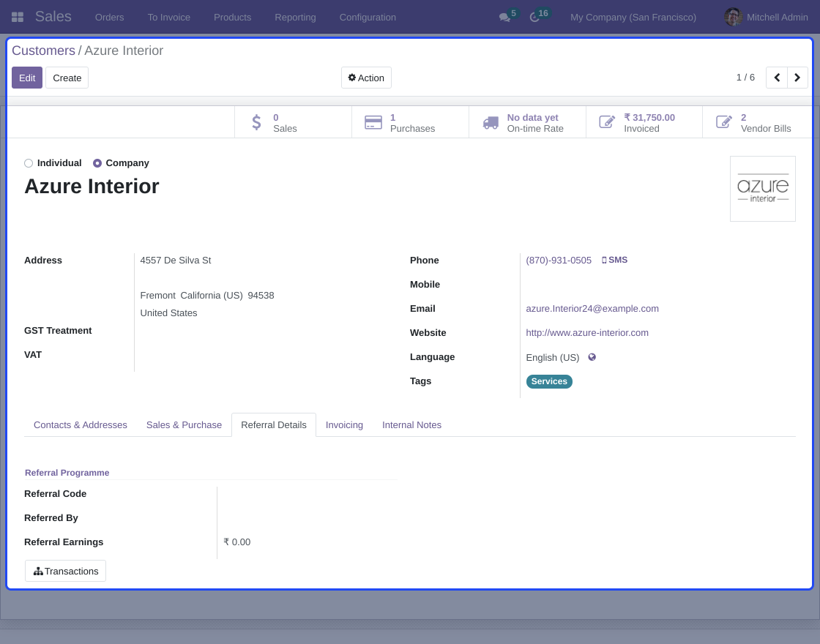This screenshot has width=820, height=644.
Task: Click the truck On-time Rate icon
Action: tap(491, 122)
